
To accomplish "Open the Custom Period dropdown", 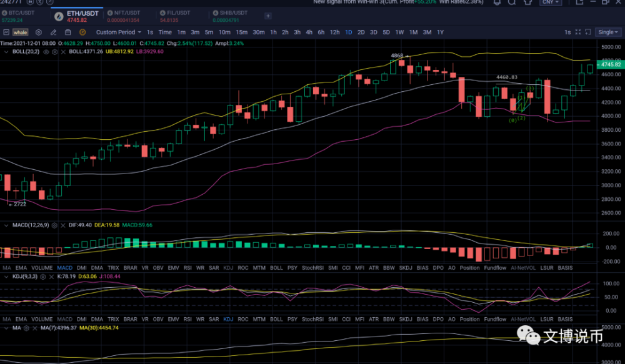I will pyautogui.click(x=118, y=32).
